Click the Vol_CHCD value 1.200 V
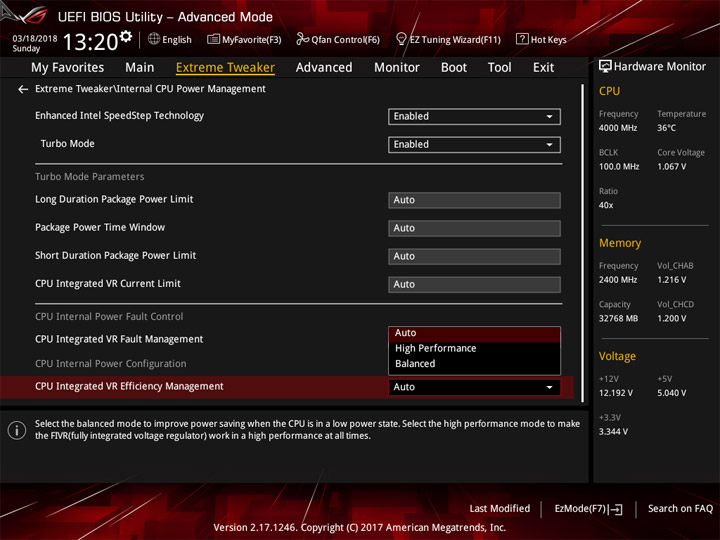The height and width of the screenshot is (540, 720). point(671,318)
